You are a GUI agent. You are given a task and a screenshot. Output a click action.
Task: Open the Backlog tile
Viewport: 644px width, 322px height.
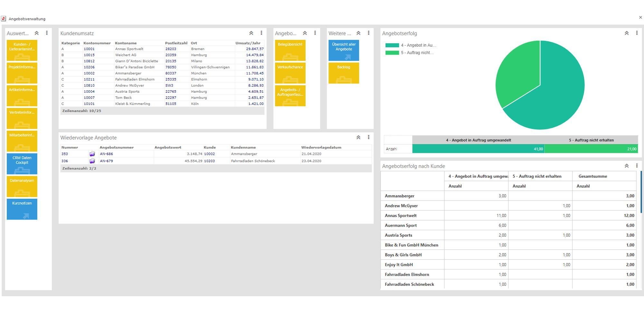point(344,73)
